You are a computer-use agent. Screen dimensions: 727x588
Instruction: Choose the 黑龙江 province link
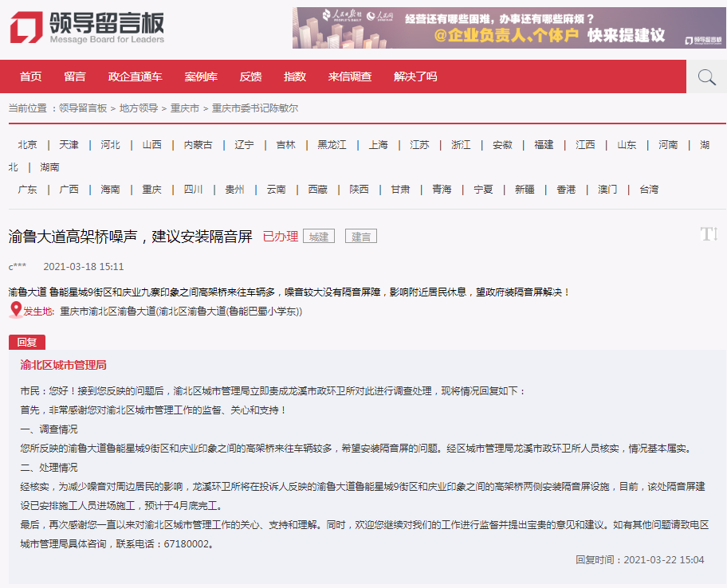tap(332, 145)
